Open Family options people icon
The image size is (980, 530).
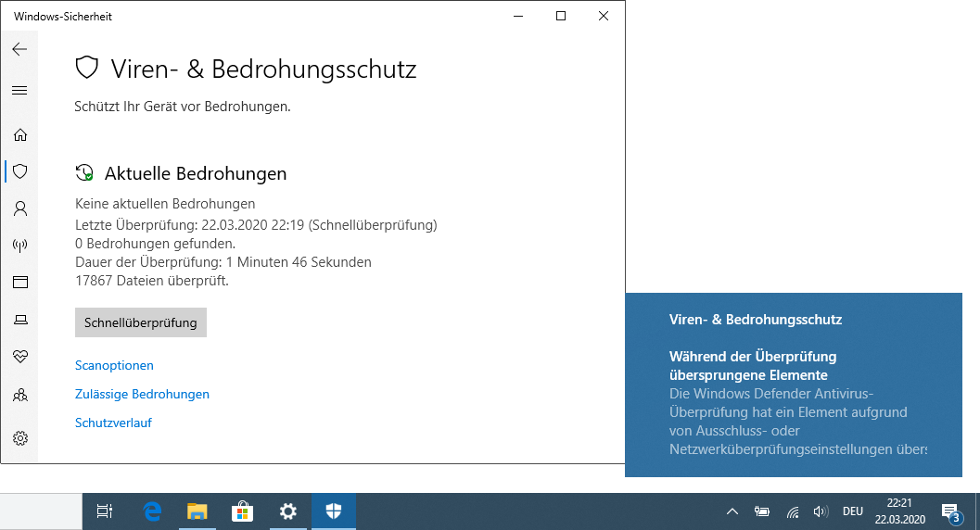[20, 395]
